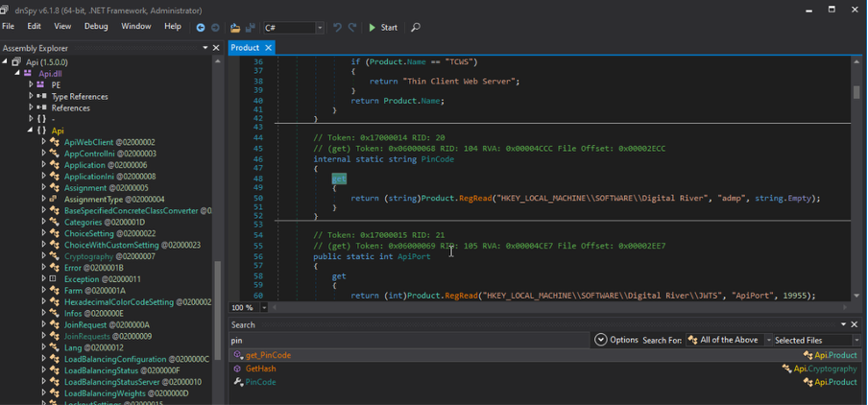Click the ApplicationIni class icon

[x=54, y=177]
